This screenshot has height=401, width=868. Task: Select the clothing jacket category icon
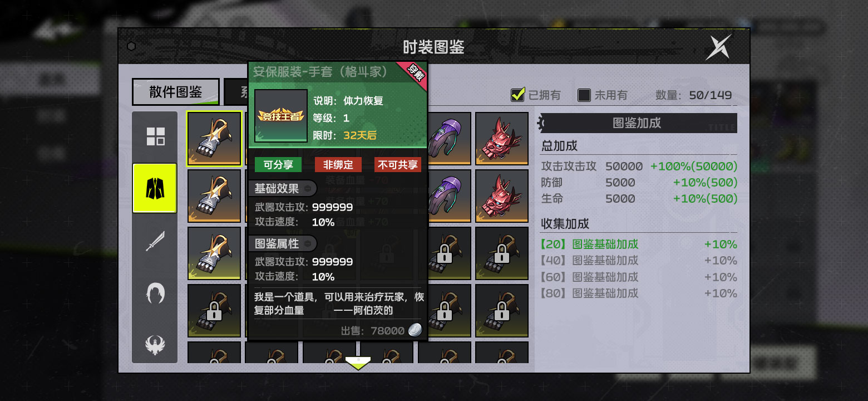pos(155,188)
